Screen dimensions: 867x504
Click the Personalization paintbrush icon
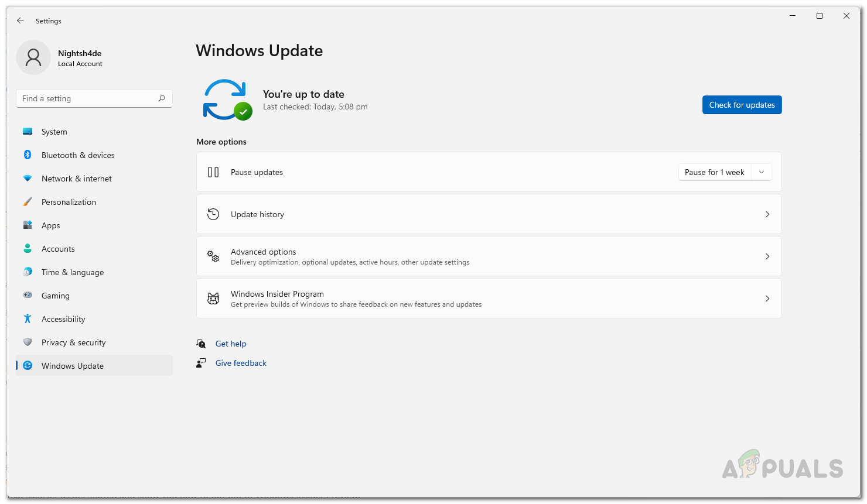[x=28, y=202]
